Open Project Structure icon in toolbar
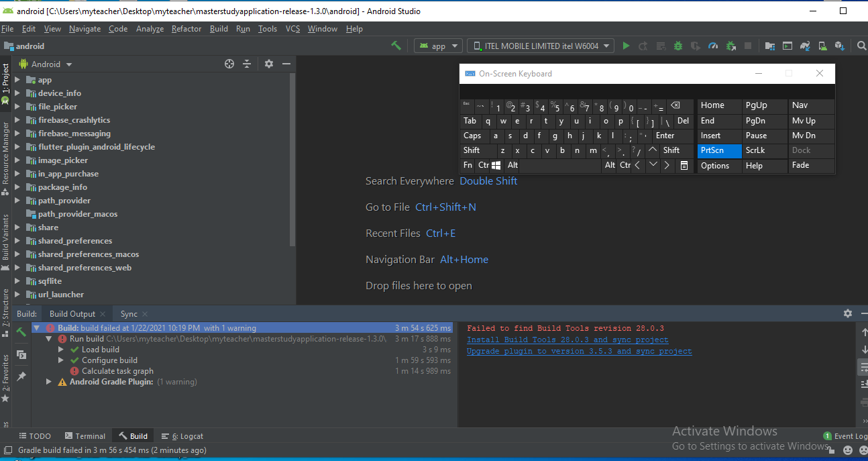This screenshot has width=868, height=461. [x=769, y=46]
